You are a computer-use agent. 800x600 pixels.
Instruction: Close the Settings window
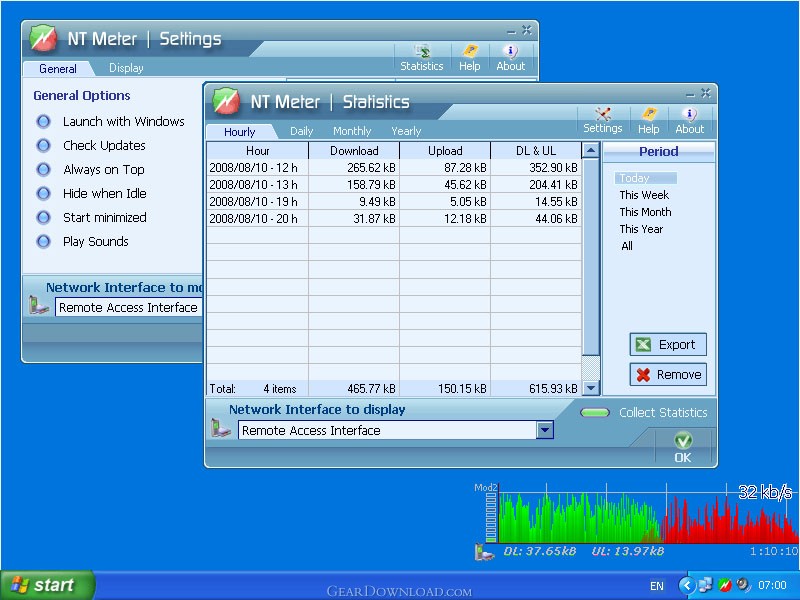click(527, 30)
